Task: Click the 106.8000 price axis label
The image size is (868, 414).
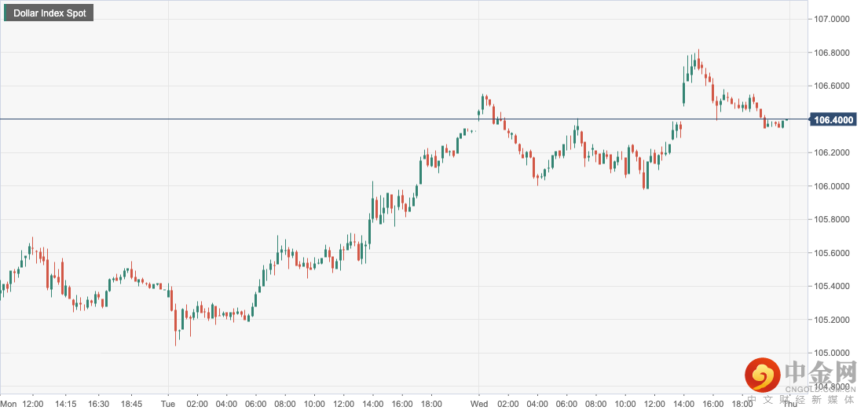Action: click(x=833, y=53)
